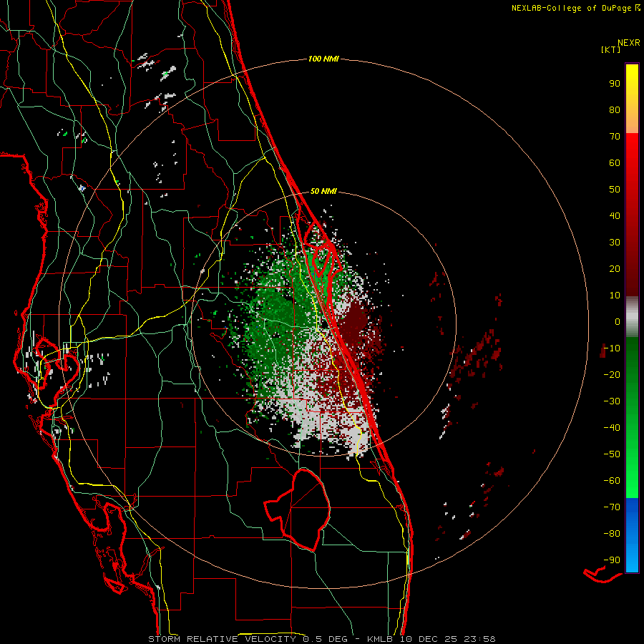644x644 pixels.
Task: Click the 50 NMI range ring label
Action: click(x=323, y=191)
